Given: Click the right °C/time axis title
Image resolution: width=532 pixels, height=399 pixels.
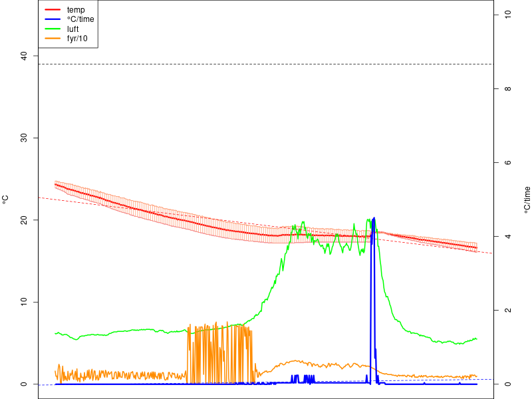Looking at the screenshot, I should click(x=527, y=200).
